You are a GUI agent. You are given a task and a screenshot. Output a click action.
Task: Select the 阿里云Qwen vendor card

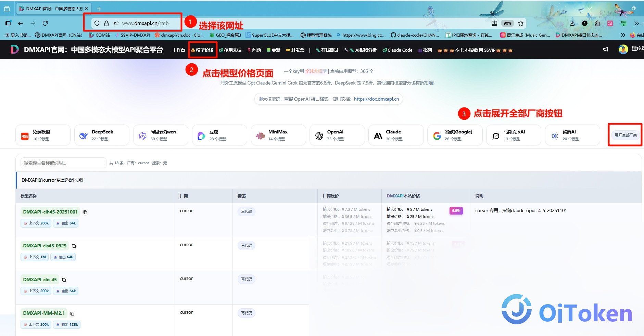161,135
